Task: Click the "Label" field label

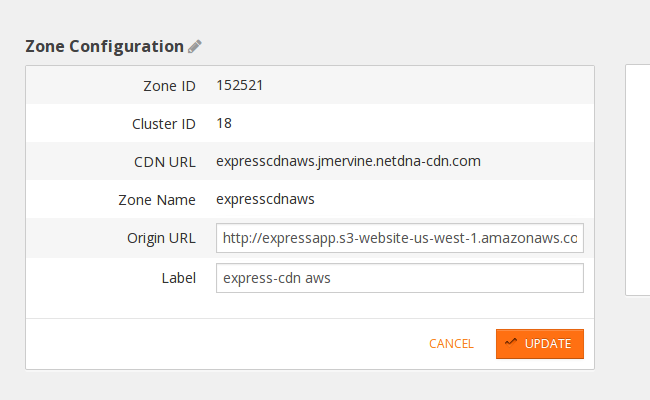Action: pyautogui.click(x=176, y=278)
